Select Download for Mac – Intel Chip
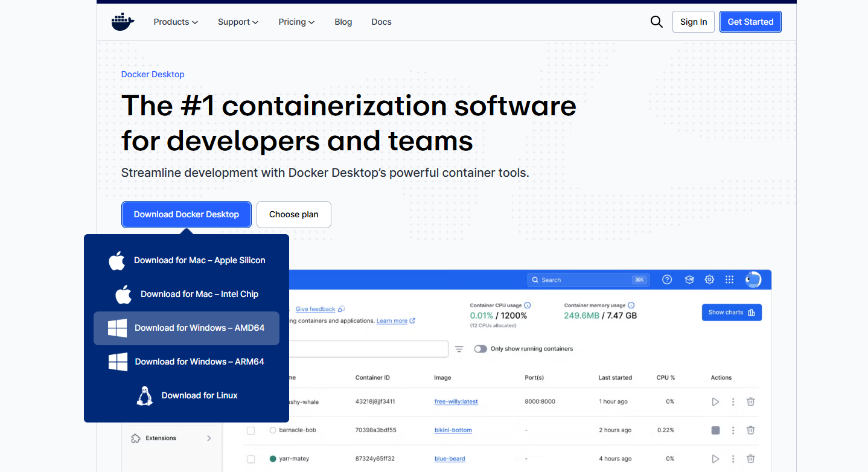This screenshot has width=868, height=472. tap(187, 295)
